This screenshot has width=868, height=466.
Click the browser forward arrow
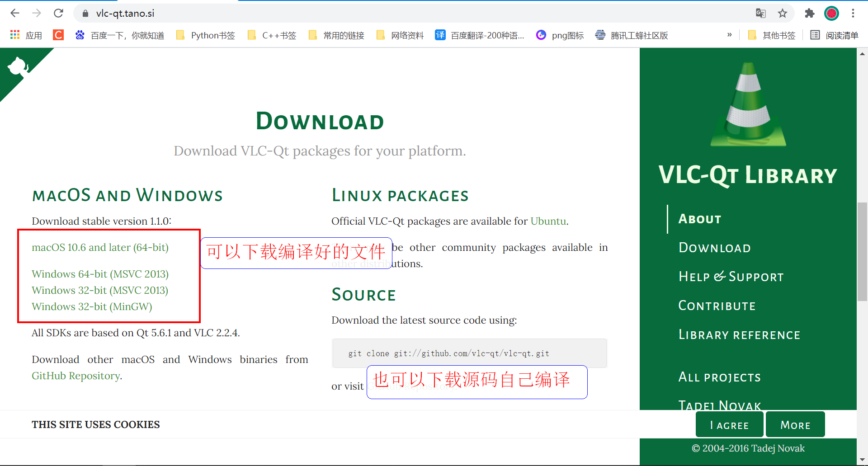[x=37, y=13]
